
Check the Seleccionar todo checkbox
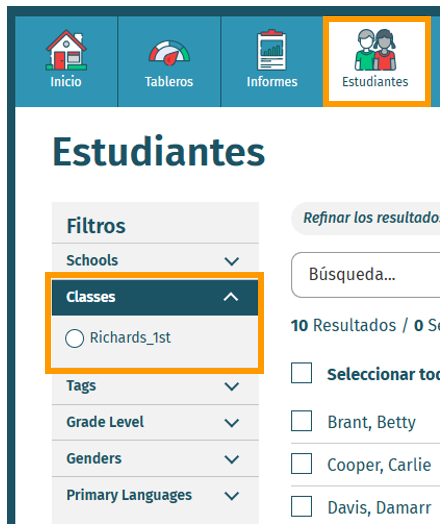point(301,373)
